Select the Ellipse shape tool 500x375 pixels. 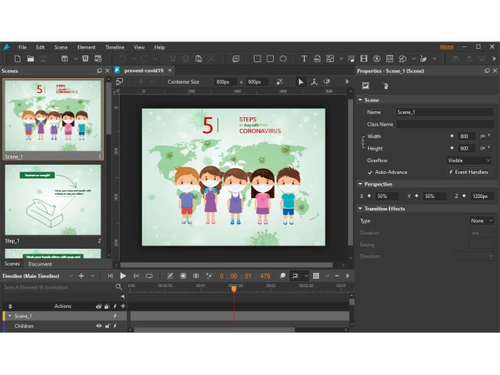tap(283, 59)
